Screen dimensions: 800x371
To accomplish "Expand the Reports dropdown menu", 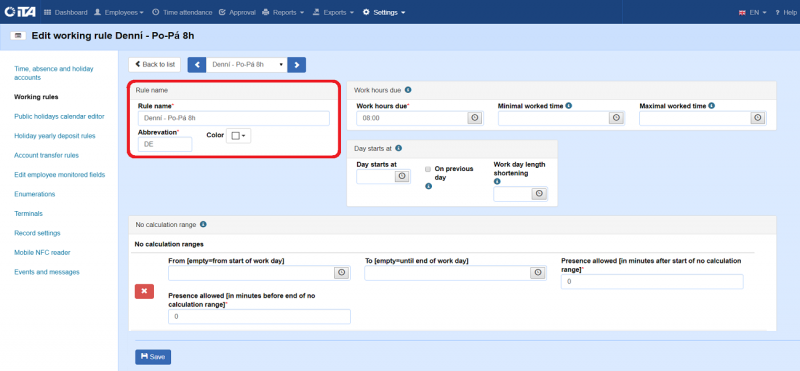I will coord(283,12).
